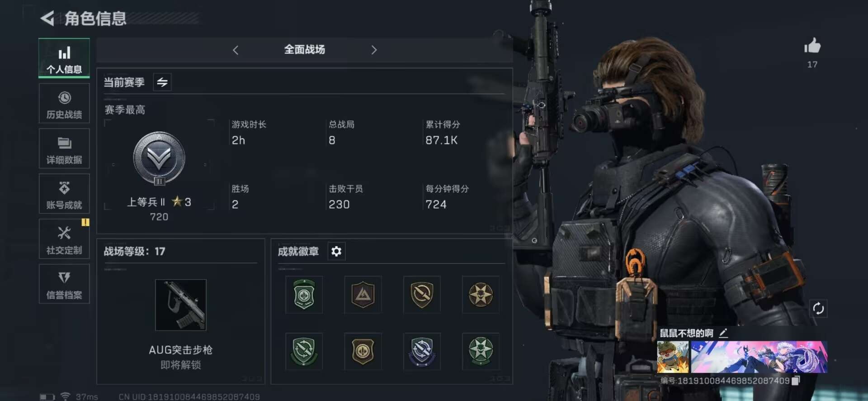Switch to the previous game mode with the left chevron
Screen dimensions: 868x401
tap(236, 50)
